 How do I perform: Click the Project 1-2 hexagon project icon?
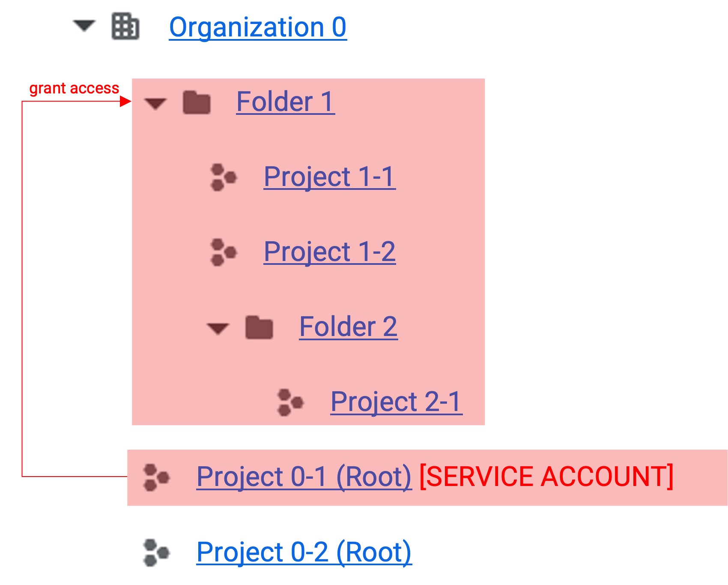(224, 252)
